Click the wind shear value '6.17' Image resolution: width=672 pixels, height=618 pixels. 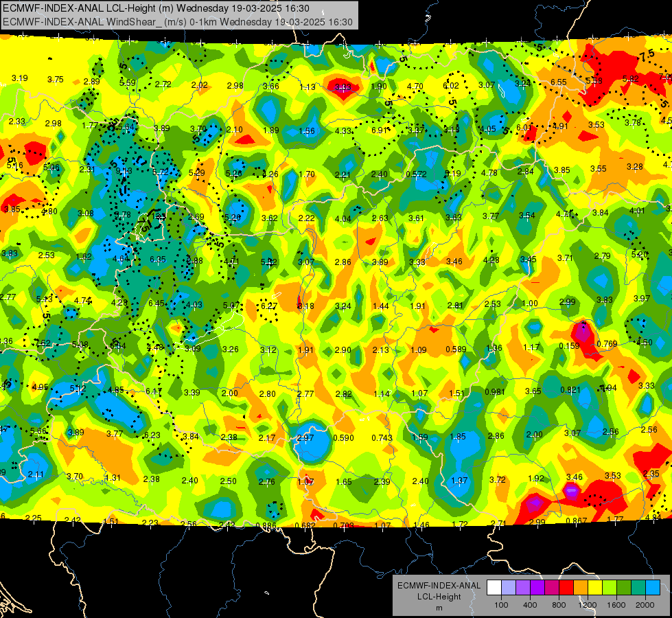coord(154,391)
